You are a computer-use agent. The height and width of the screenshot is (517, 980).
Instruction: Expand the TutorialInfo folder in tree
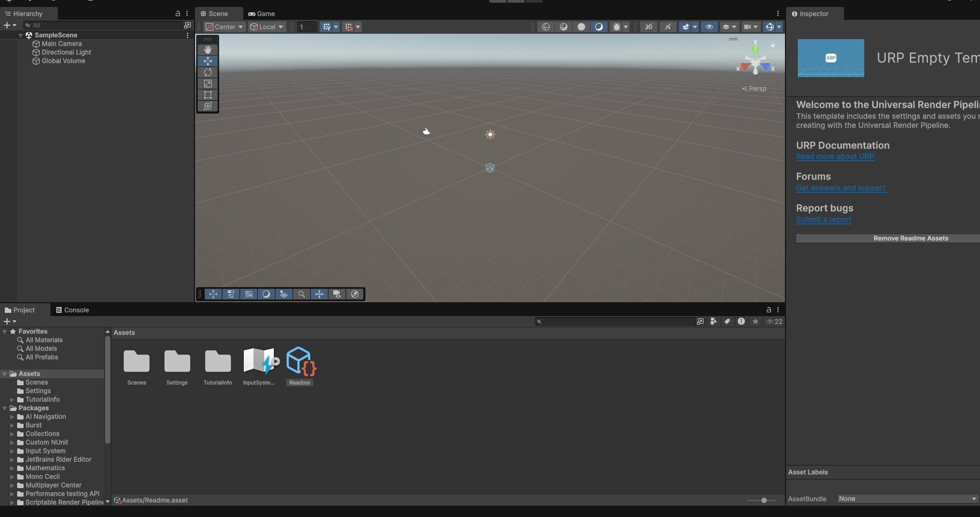12,400
